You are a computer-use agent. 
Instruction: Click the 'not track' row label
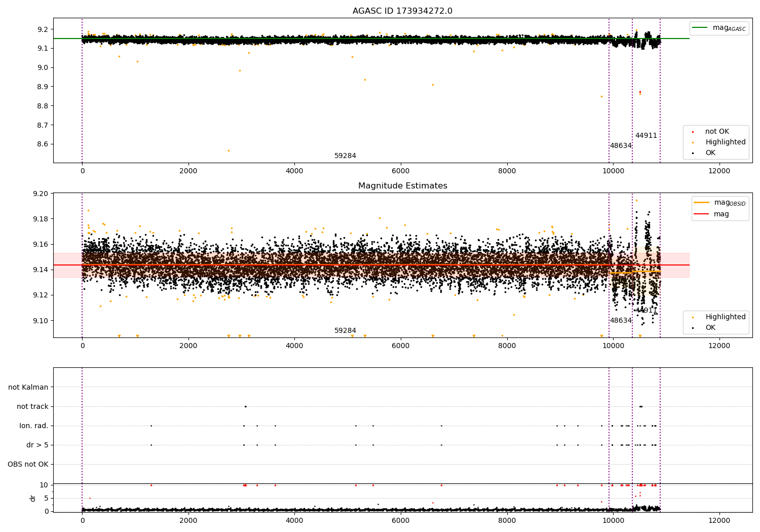click(x=32, y=407)
